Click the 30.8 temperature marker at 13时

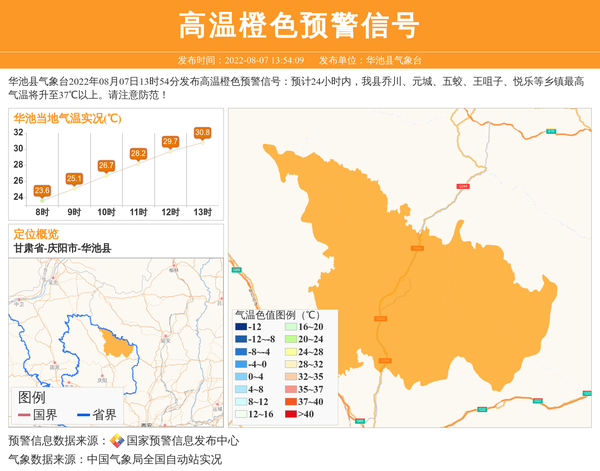[x=202, y=133]
